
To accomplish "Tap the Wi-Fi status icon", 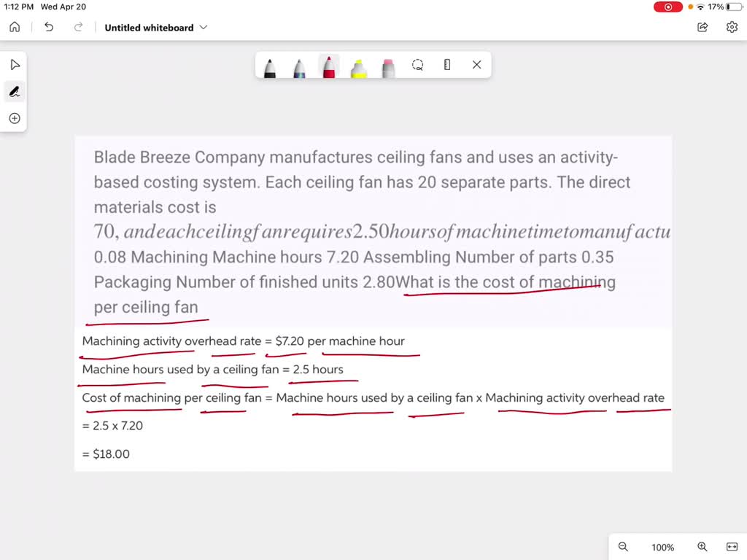I will tap(700, 7).
